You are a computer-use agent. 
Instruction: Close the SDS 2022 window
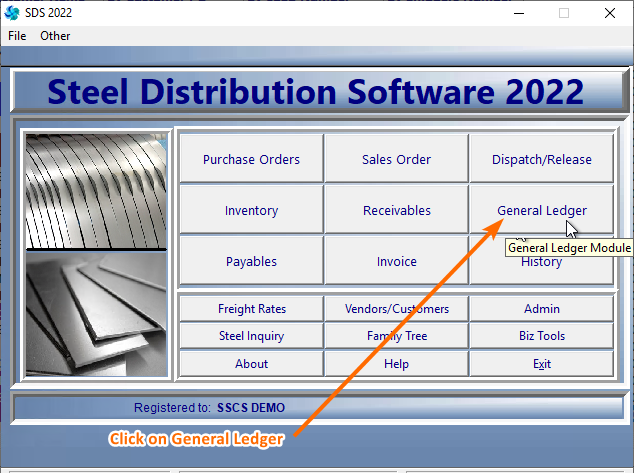pyautogui.click(x=610, y=13)
